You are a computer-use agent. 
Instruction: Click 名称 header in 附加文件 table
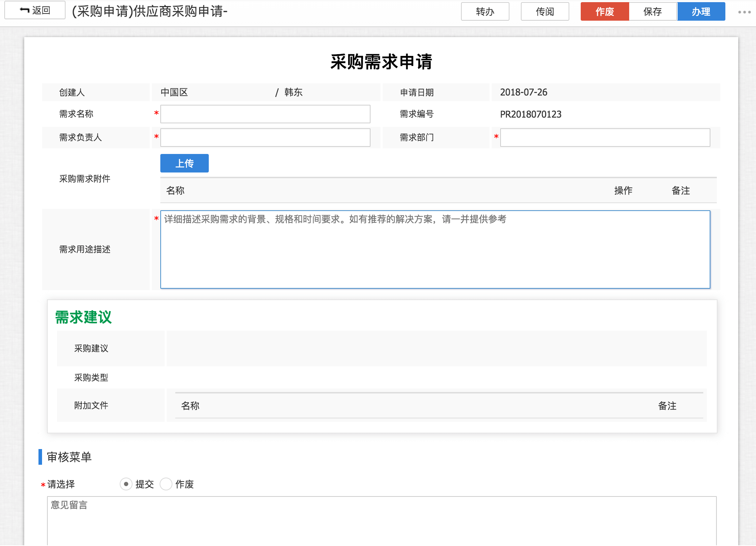coord(190,406)
